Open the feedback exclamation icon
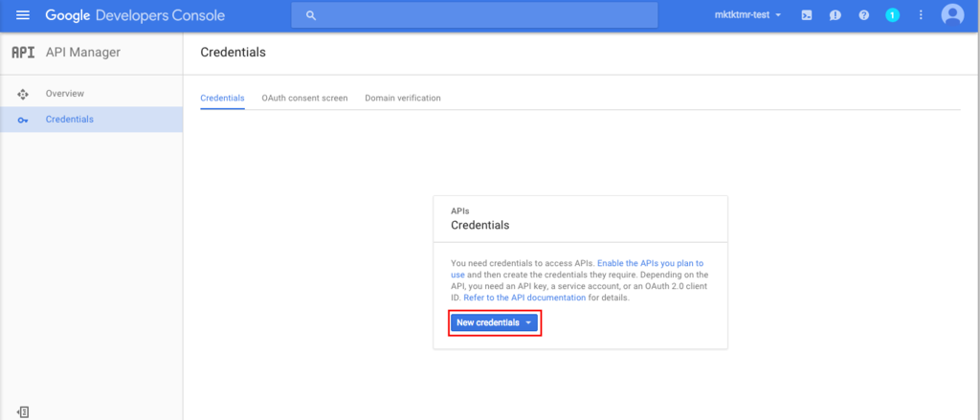The width and height of the screenshot is (980, 420). 835,15
